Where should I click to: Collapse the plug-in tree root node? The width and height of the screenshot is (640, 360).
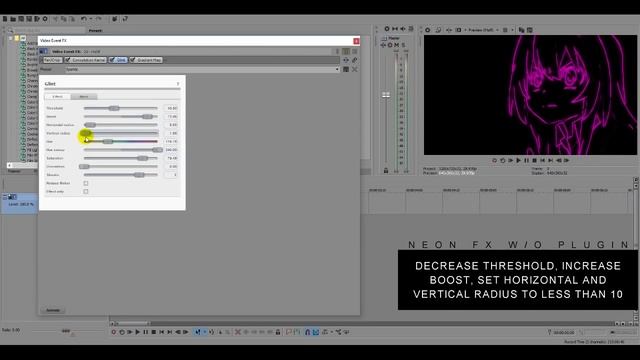click(10, 38)
